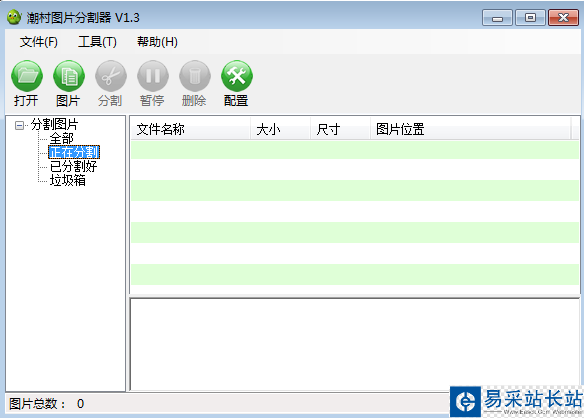Select 正在分割 tree item
This screenshot has width=584, height=418.
click(74, 152)
